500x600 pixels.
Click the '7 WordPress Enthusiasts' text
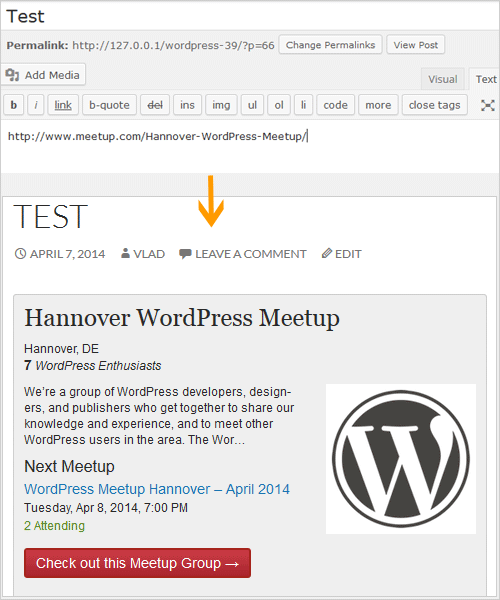93,365
